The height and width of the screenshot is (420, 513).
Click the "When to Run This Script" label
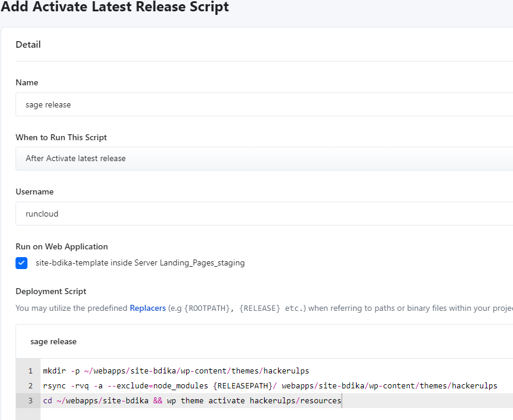61,137
